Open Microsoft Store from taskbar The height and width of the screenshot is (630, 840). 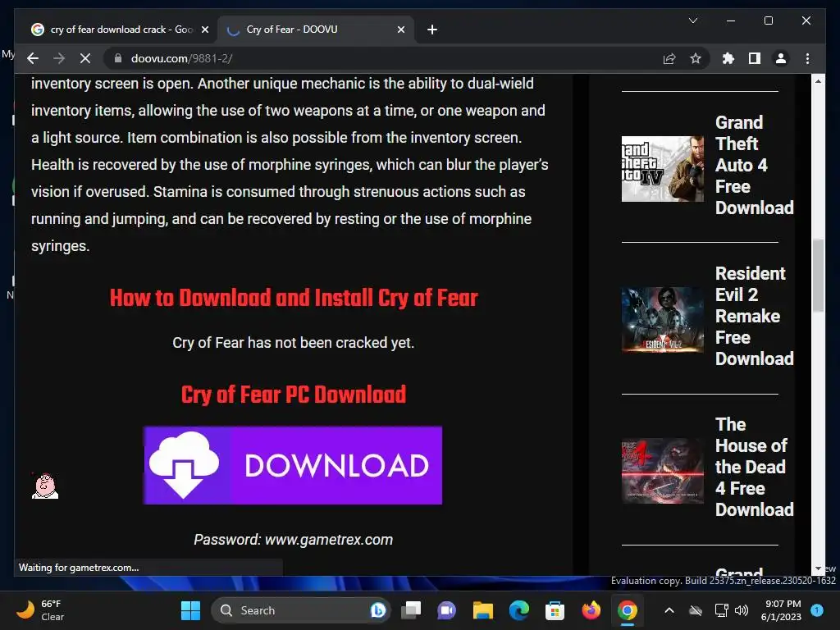pyautogui.click(x=555, y=610)
